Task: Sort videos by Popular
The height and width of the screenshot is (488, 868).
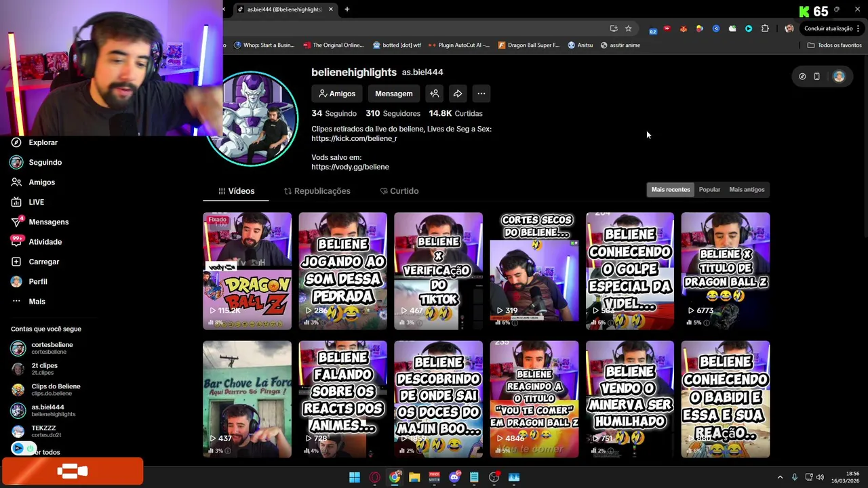Action: [x=709, y=190]
